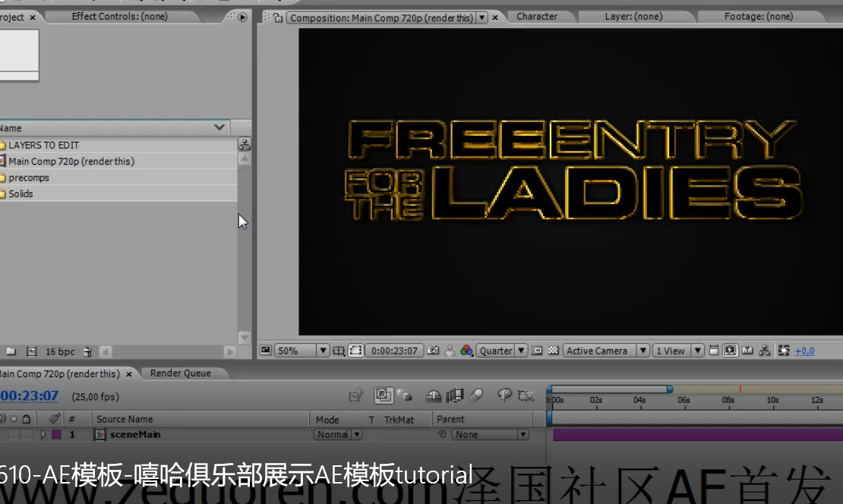Take snapshot with camera icon
The width and height of the screenshot is (843, 504).
pos(433,351)
